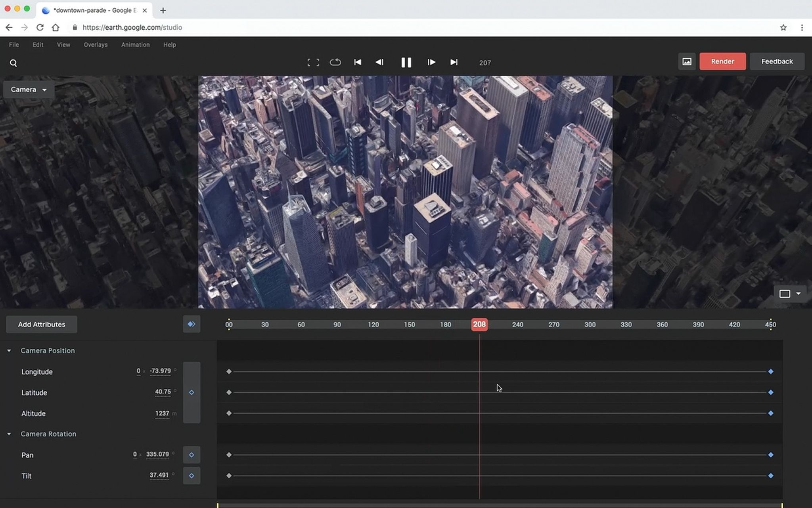
Task: Step forward one frame
Action: coord(431,62)
